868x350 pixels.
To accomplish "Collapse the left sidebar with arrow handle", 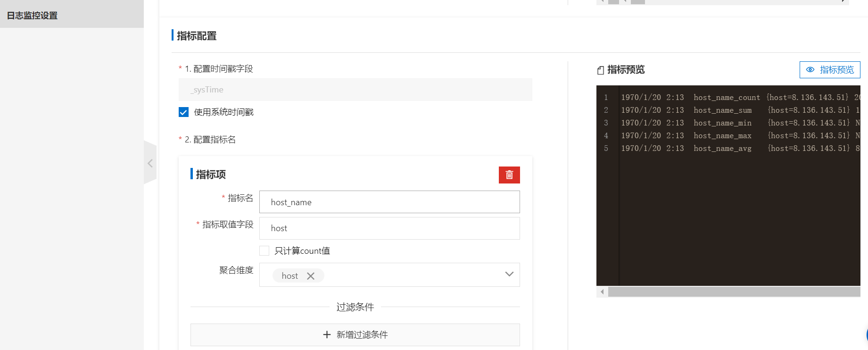I will point(150,163).
